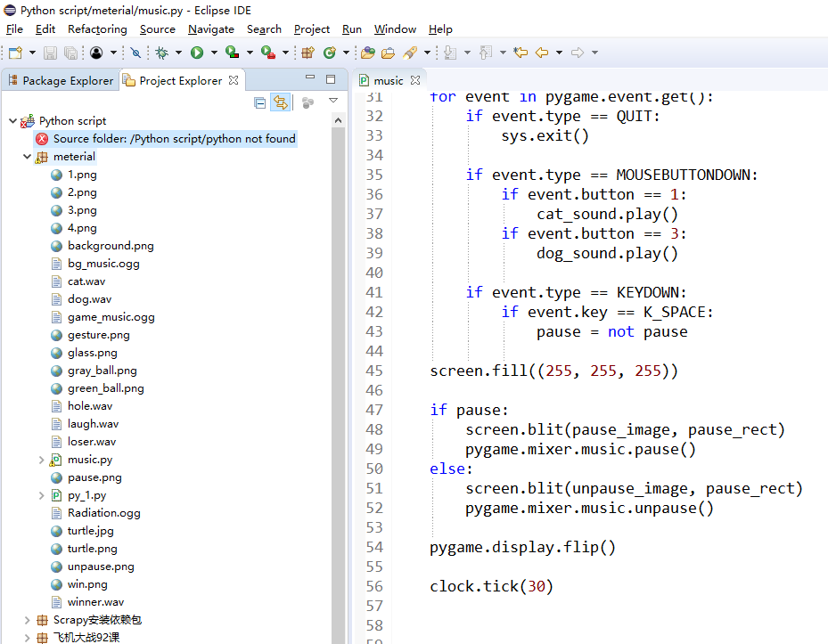Toggle Link with Editor in Project Explorer
This screenshot has height=644, width=828.
pyautogui.click(x=280, y=102)
